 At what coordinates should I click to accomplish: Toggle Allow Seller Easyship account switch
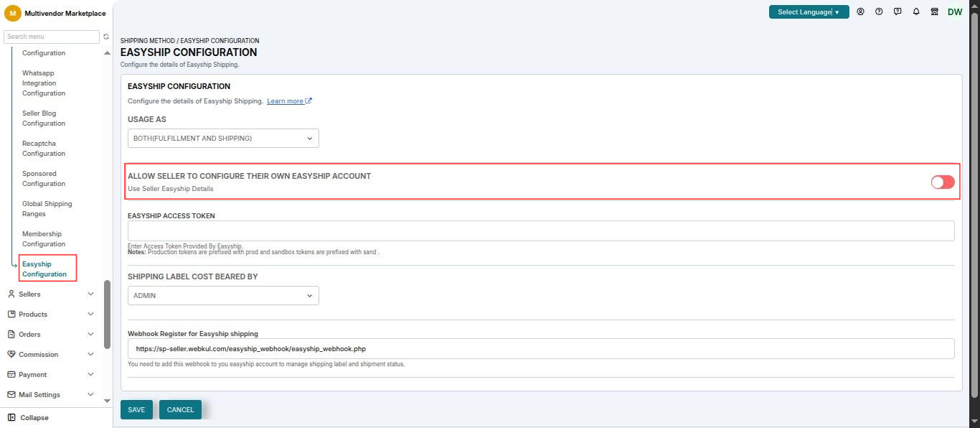coord(943,182)
